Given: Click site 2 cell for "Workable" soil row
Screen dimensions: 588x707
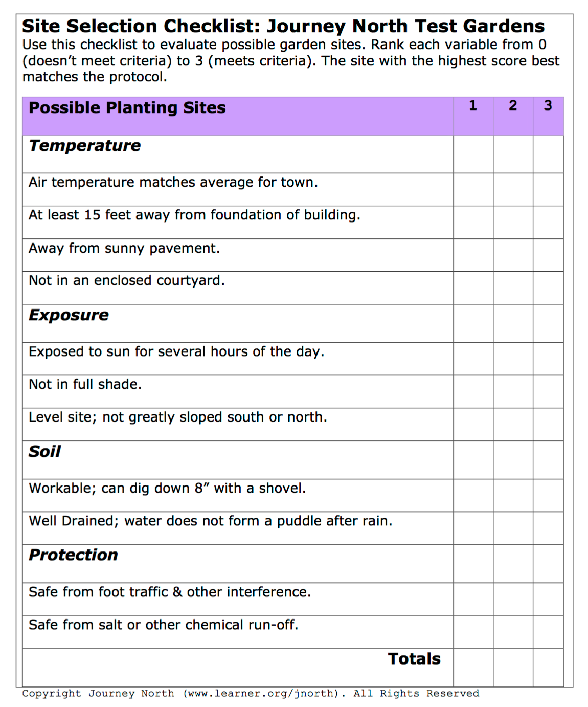Looking at the screenshot, I should click(x=513, y=495).
